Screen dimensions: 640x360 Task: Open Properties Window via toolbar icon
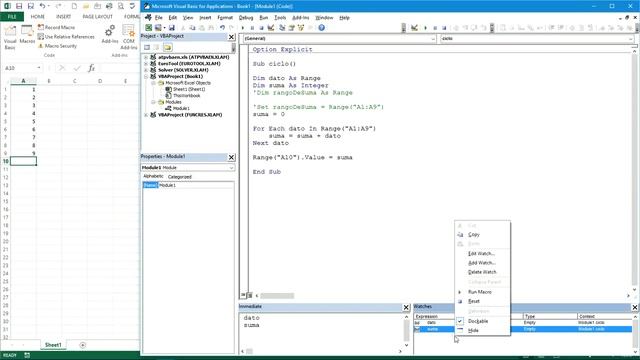coord(291,28)
